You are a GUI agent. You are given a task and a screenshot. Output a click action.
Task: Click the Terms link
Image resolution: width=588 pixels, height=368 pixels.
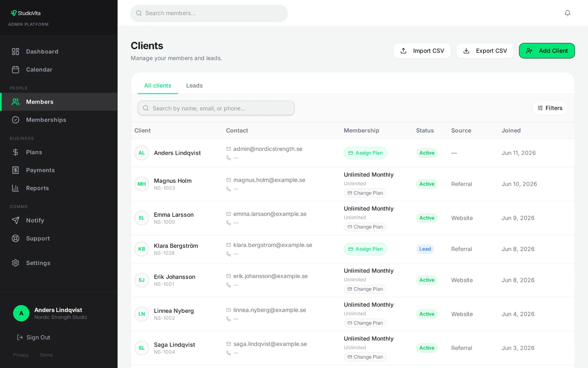46,355
